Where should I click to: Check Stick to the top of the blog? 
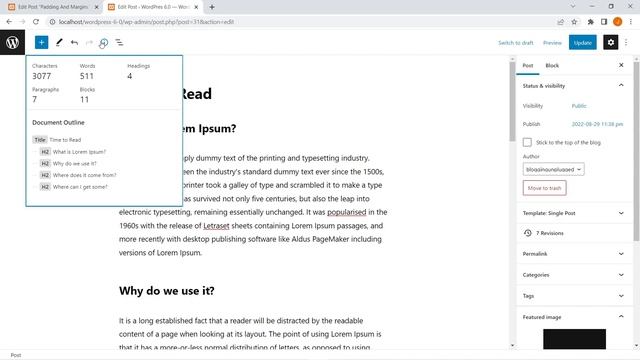(x=527, y=142)
